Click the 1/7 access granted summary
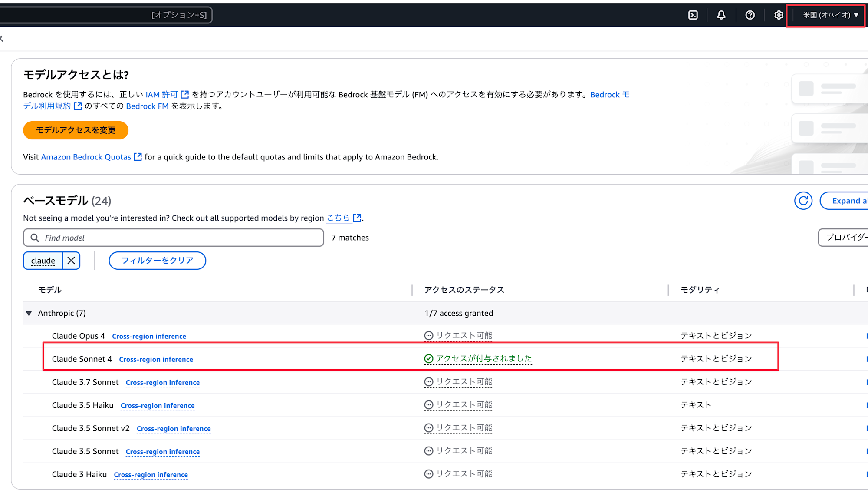The height and width of the screenshot is (493, 868). 459,313
